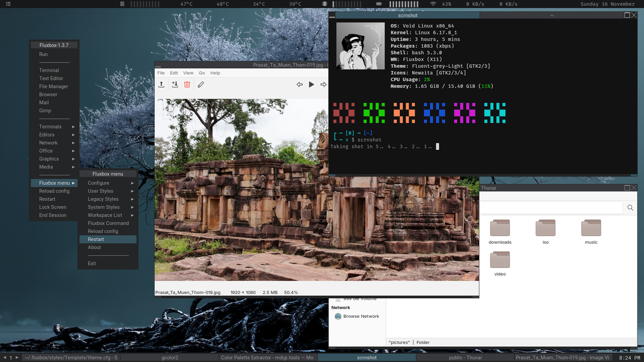Click the wifi icon in top panel
Screen dimensions: 644x362
pos(433,4)
